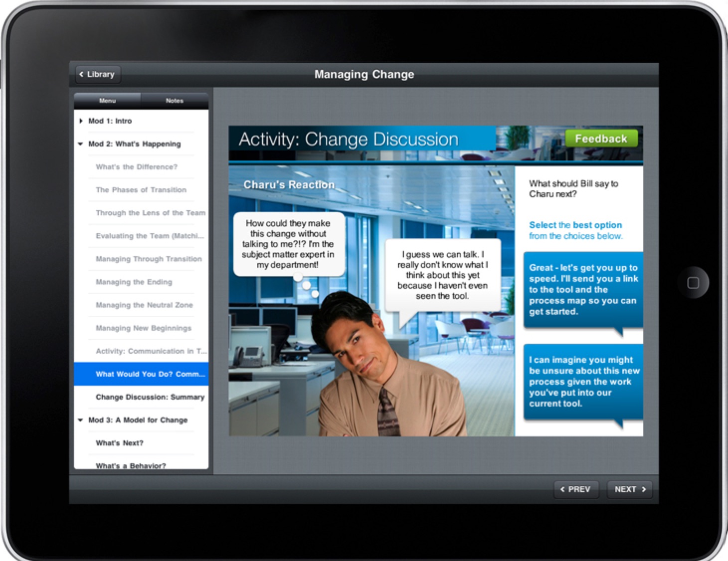Click the green Feedback button

pos(601,139)
